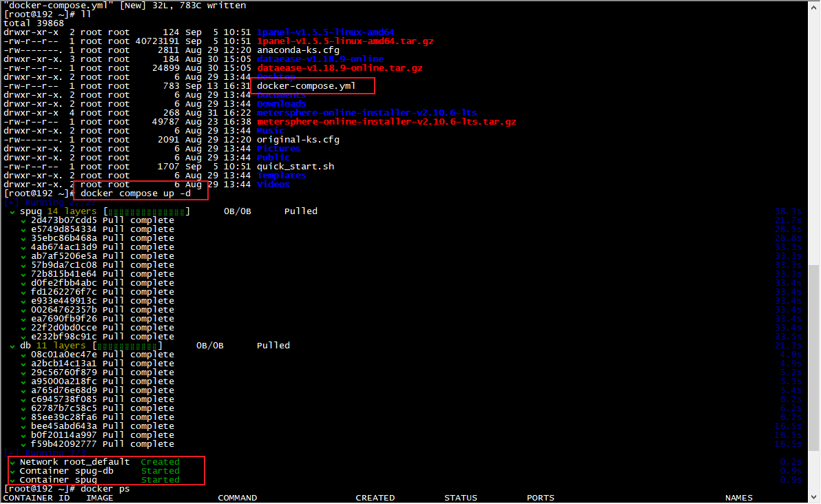Click the 1panel-v1.5.5-linux-amd64 directory name
The image size is (821, 504).
(x=325, y=32)
